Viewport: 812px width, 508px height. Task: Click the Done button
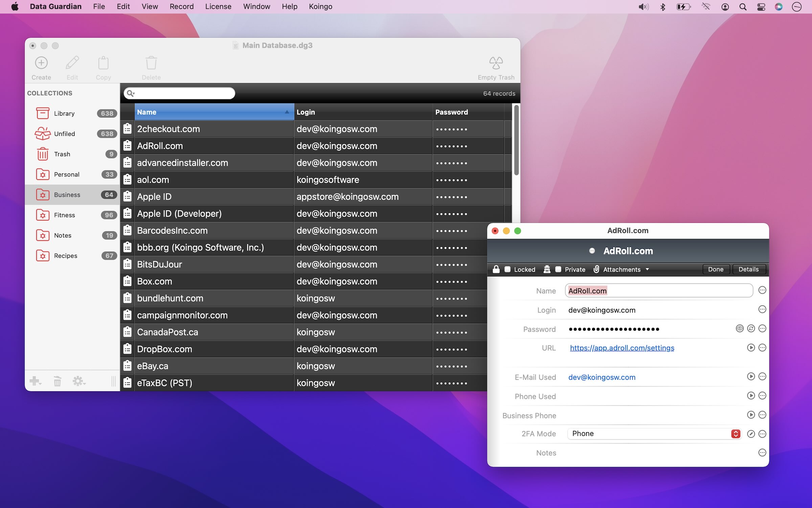716,269
